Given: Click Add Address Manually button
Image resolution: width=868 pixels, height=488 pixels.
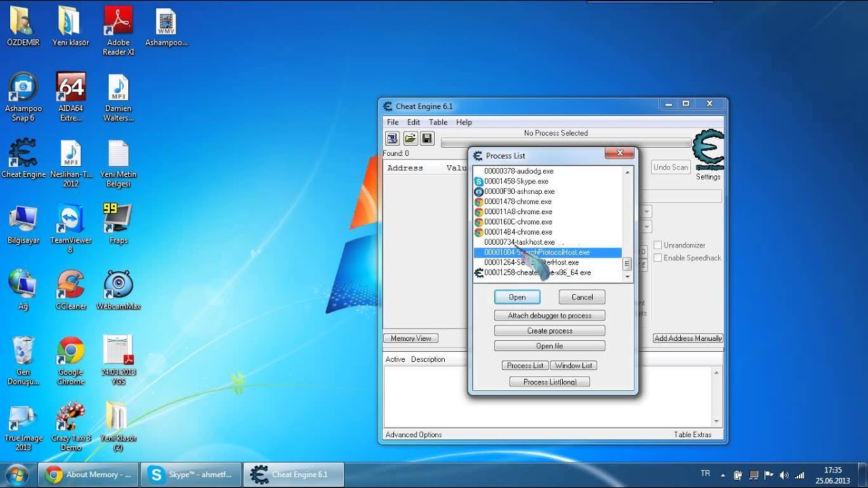Looking at the screenshot, I should [688, 338].
